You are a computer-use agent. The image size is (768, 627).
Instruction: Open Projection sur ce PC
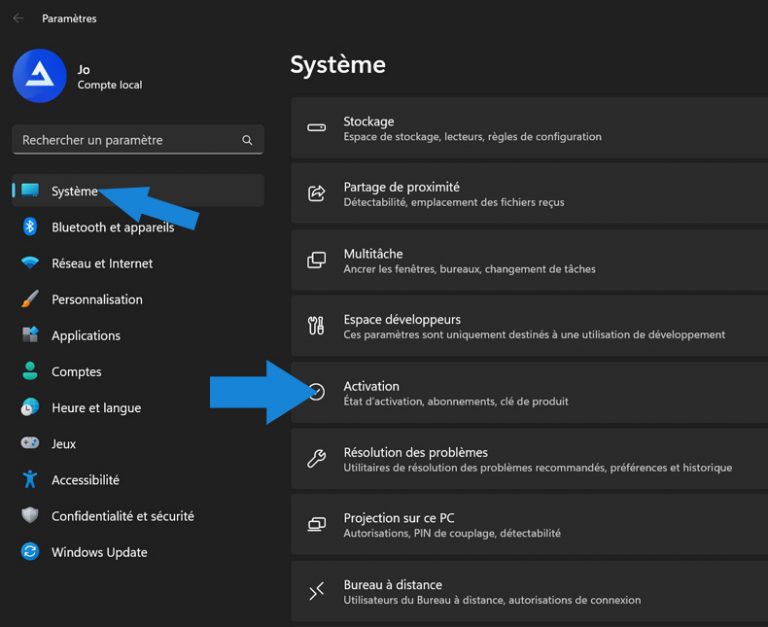[529, 525]
